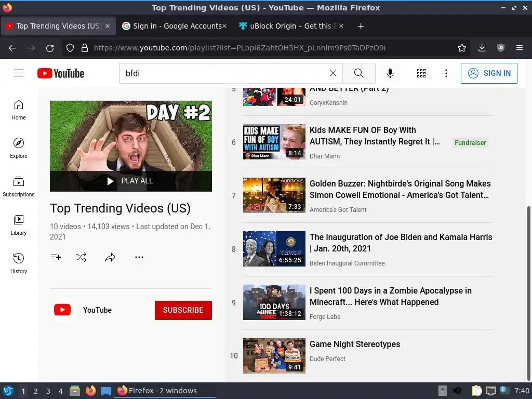This screenshot has height=399, width=532.
Task: Bookmark this page with star icon
Action: click(461, 48)
